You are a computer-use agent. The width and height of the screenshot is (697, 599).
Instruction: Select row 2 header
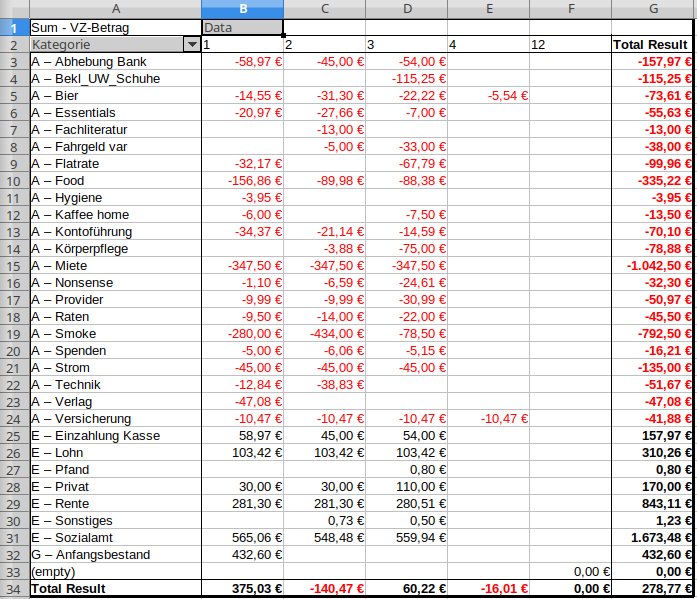point(14,45)
